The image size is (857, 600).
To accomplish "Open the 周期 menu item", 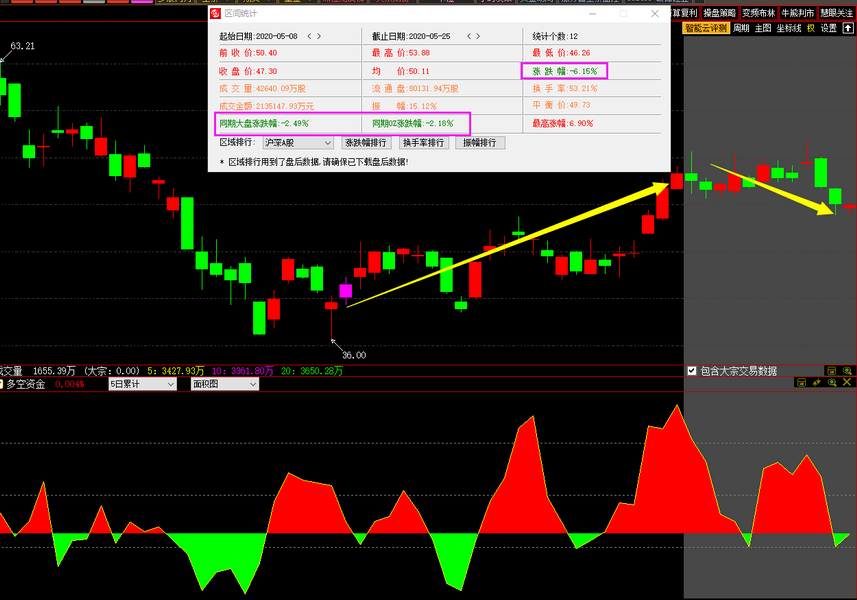I will [740, 28].
